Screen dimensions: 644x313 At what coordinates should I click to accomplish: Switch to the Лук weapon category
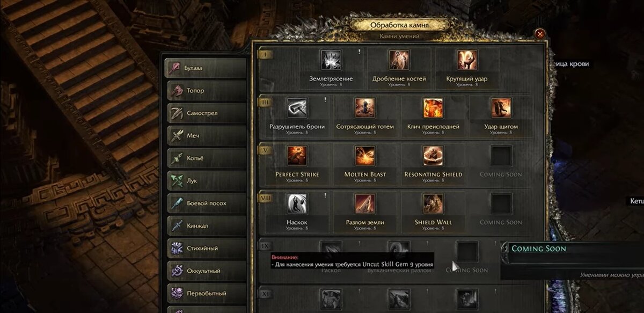[206, 181]
